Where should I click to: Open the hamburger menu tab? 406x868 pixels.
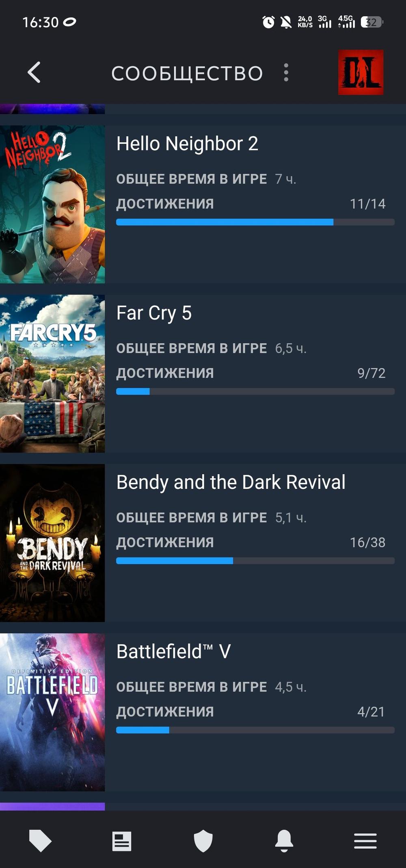[x=365, y=841]
